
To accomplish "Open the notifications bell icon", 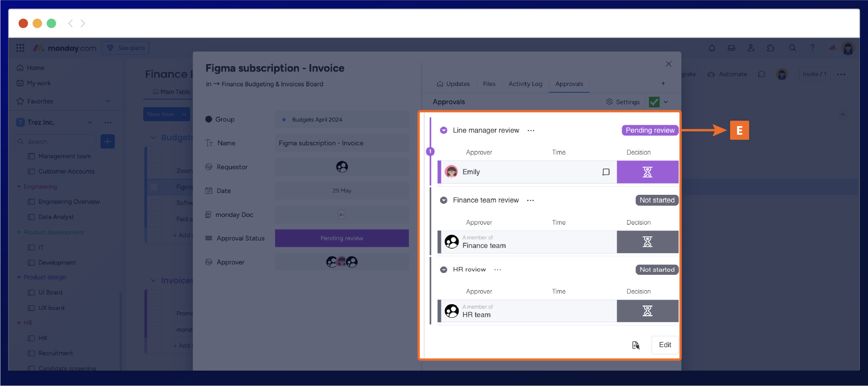I will [x=712, y=48].
